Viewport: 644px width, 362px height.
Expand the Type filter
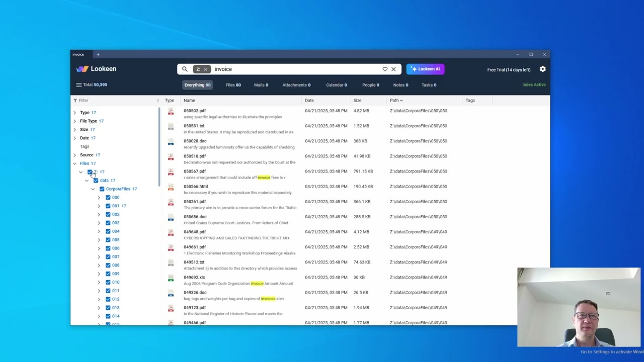click(x=74, y=113)
